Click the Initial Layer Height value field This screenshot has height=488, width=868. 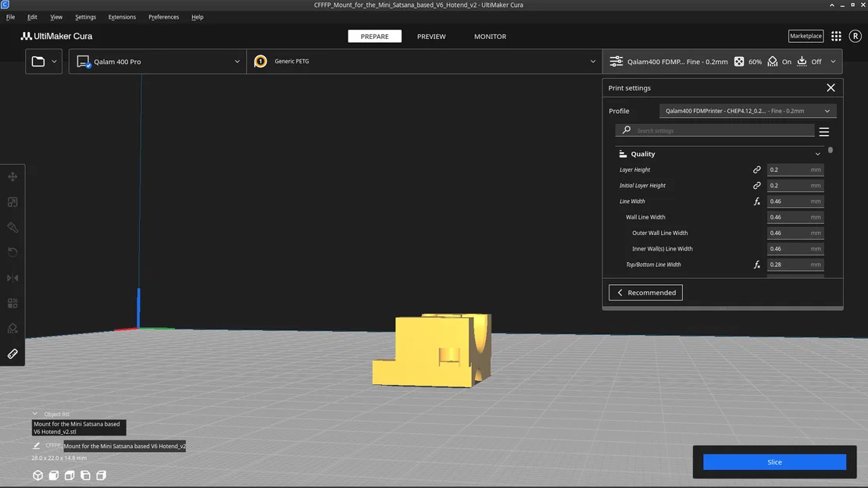tap(795, 185)
